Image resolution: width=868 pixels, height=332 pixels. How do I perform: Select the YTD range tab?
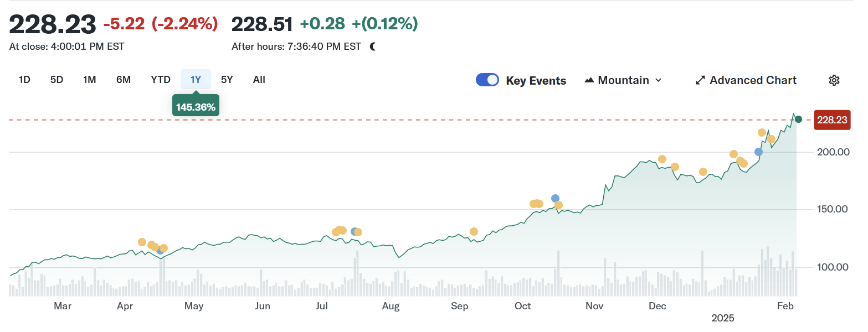click(x=161, y=80)
